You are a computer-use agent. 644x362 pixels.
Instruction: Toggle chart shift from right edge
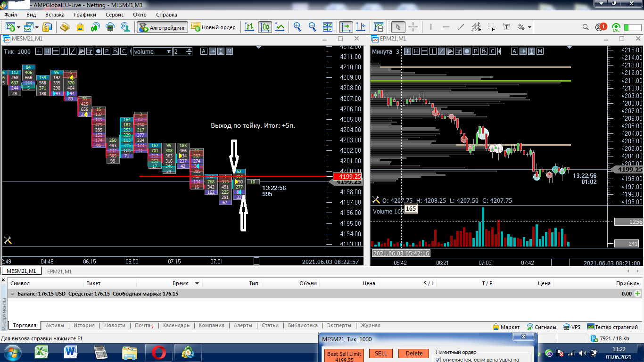[361, 27]
